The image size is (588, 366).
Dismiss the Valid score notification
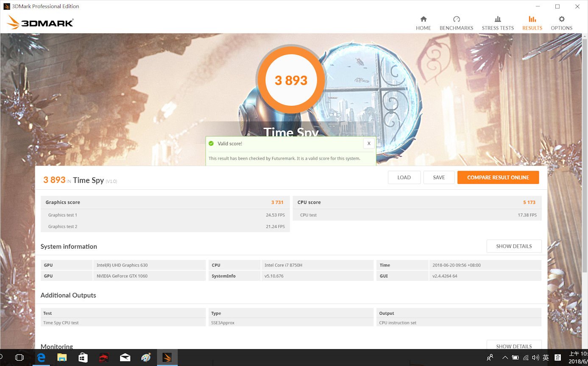[x=369, y=144]
